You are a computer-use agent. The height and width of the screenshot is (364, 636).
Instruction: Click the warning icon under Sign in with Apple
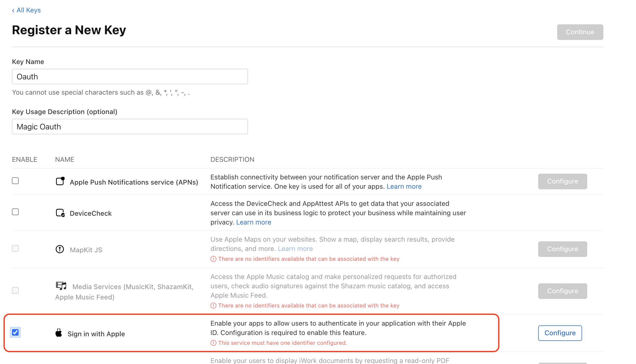point(213,342)
